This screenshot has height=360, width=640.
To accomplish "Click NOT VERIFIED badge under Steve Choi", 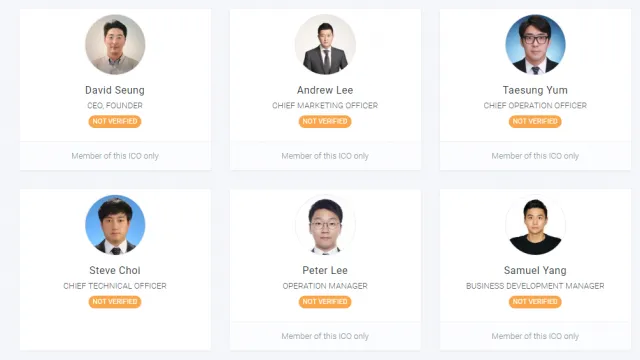I will tap(115, 302).
